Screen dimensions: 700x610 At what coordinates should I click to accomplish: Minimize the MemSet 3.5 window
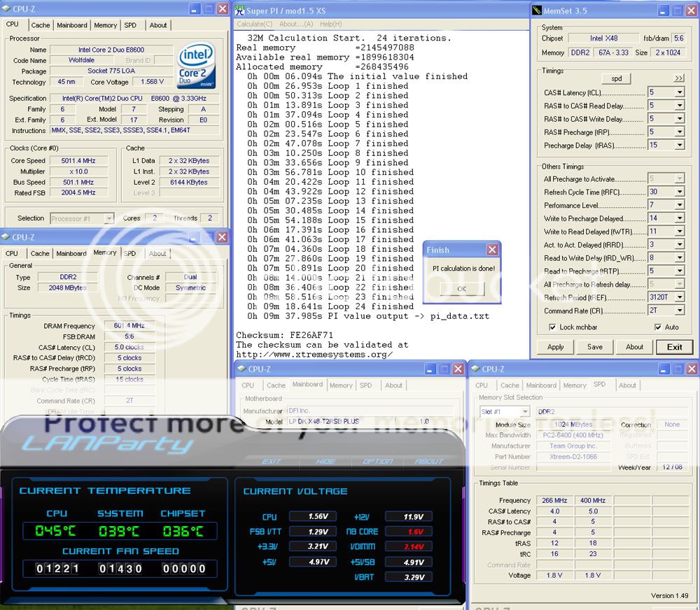coord(663,10)
